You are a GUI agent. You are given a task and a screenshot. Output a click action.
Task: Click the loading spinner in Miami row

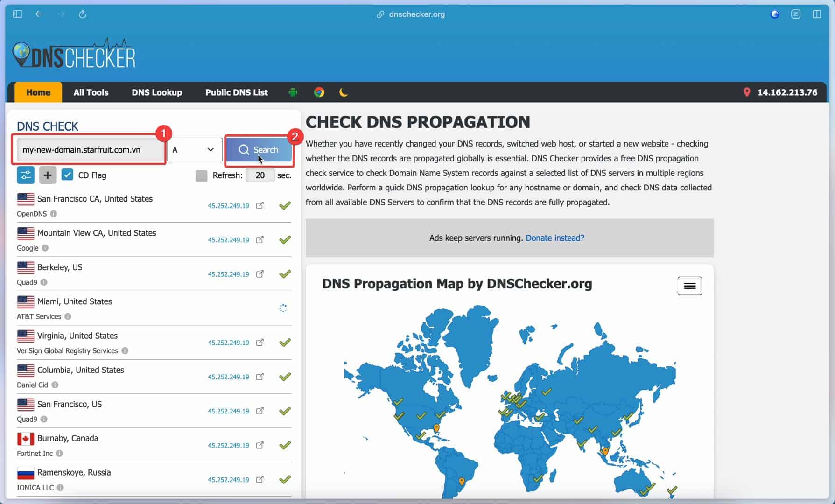click(x=283, y=308)
